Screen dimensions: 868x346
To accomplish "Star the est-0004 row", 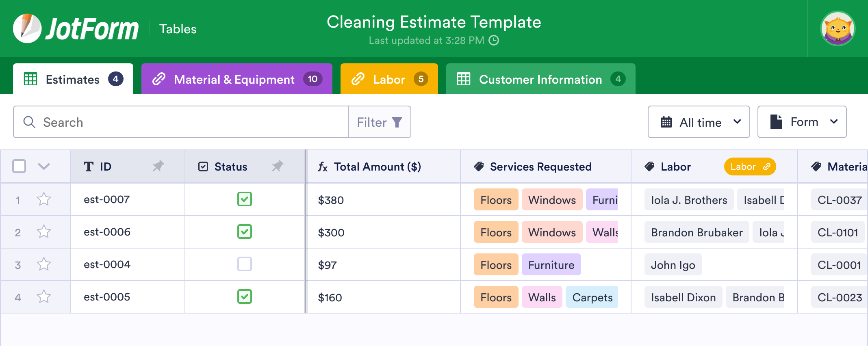I will 44,264.
